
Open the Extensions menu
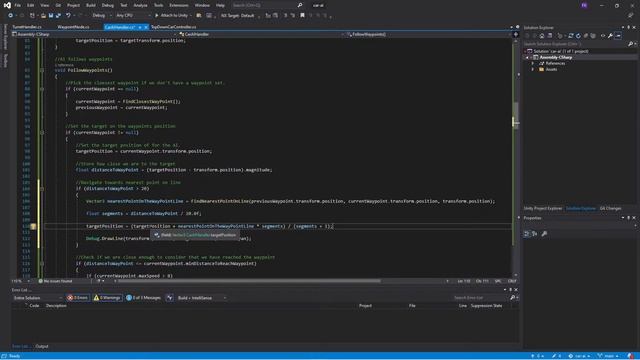click(179, 5)
